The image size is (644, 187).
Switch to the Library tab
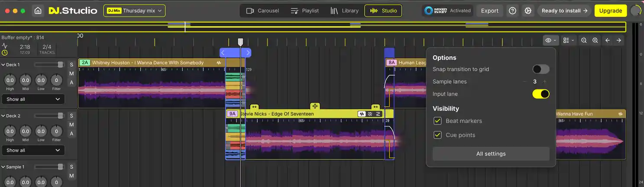344,11
